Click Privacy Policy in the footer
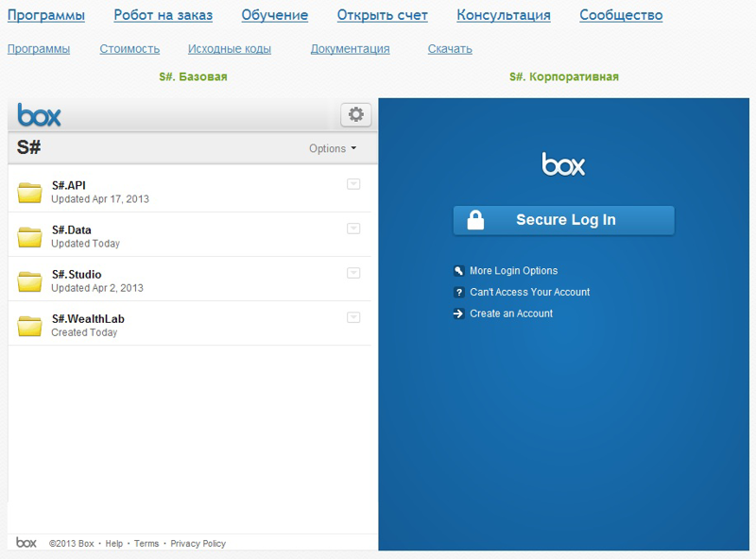Viewport: 756px width, 559px height. (198, 544)
